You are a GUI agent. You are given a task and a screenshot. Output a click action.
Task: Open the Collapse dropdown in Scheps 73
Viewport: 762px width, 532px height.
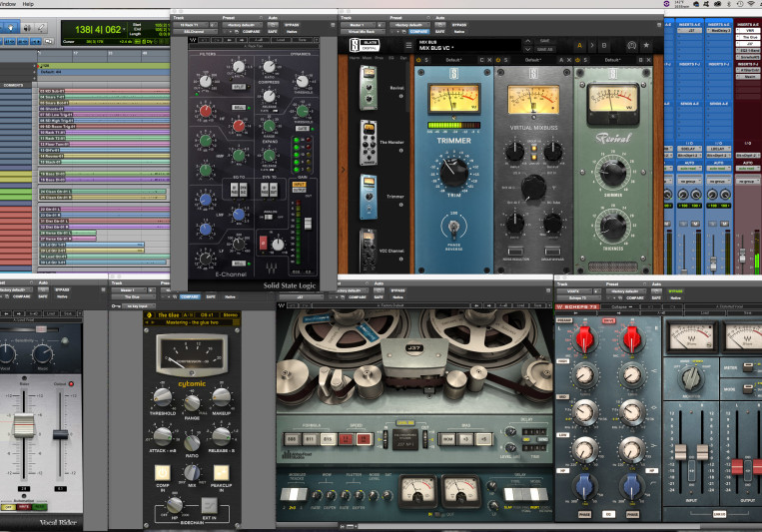[x=622, y=307]
